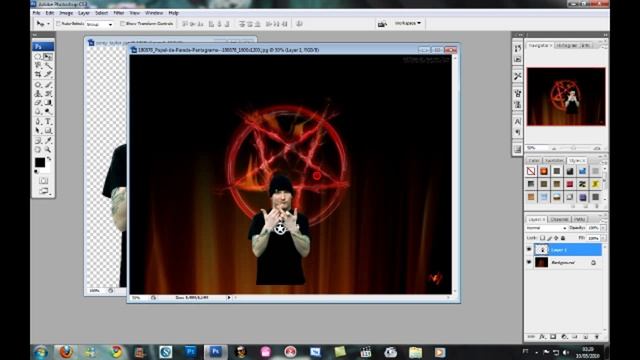Create a new layer via Layers panel icon
The width and height of the screenshot is (640, 360).
[x=586, y=337]
